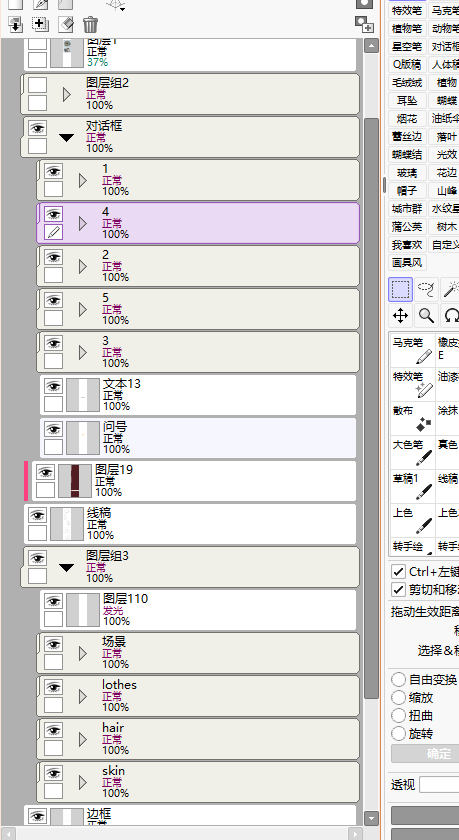Viewport: 459px width, 840px height.
Task: Hide the 对话框 layer group
Action: [37, 128]
